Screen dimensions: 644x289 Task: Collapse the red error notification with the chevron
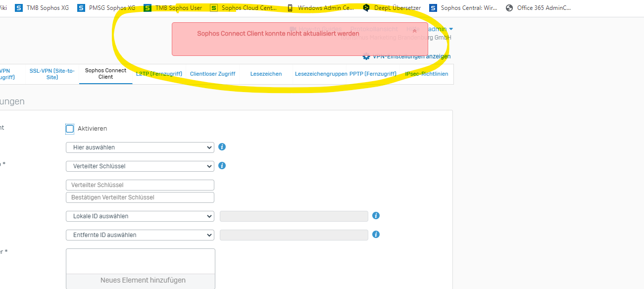pos(414,31)
